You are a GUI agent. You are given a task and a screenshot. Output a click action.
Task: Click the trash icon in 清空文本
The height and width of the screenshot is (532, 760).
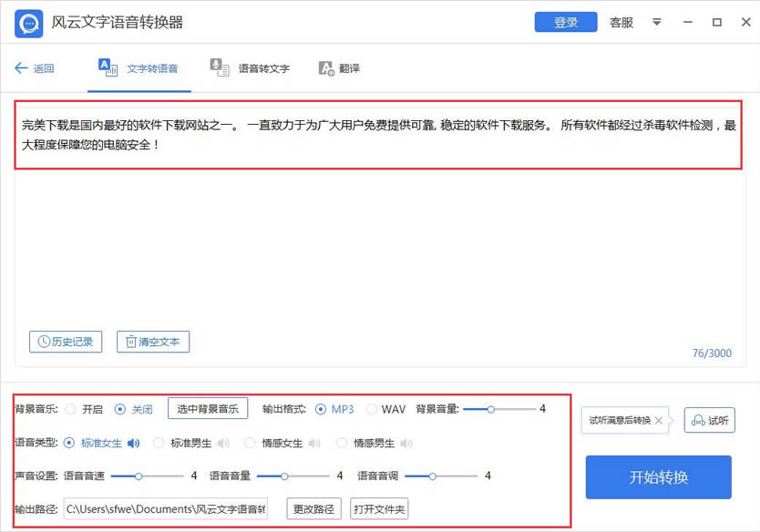pyautogui.click(x=131, y=342)
